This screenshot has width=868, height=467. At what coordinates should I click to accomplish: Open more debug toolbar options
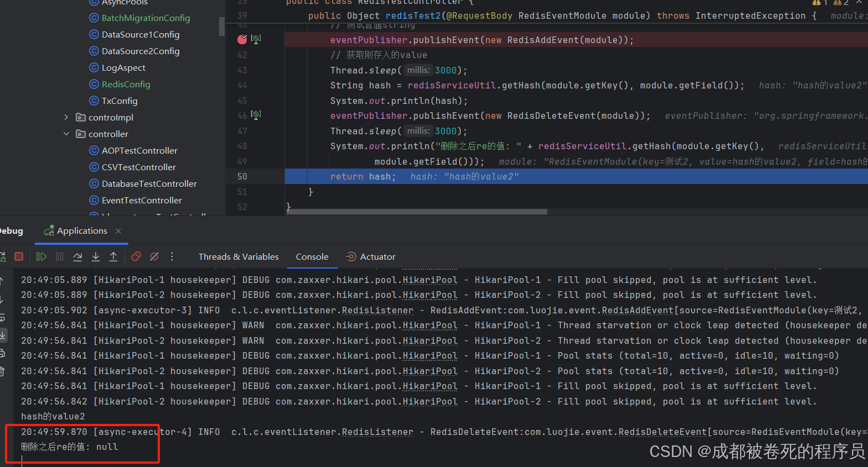172,256
